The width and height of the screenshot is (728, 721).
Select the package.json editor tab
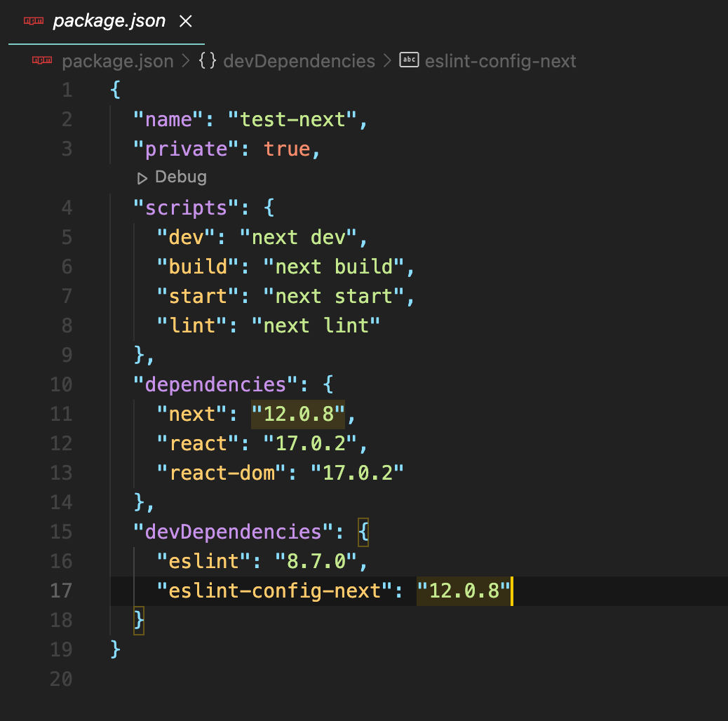click(107, 22)
